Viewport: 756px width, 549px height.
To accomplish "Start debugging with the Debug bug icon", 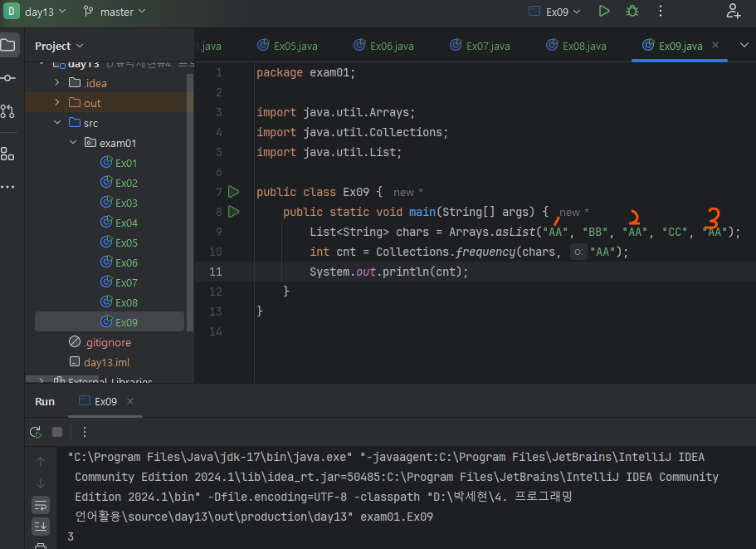I will click(x=632, y=11).
